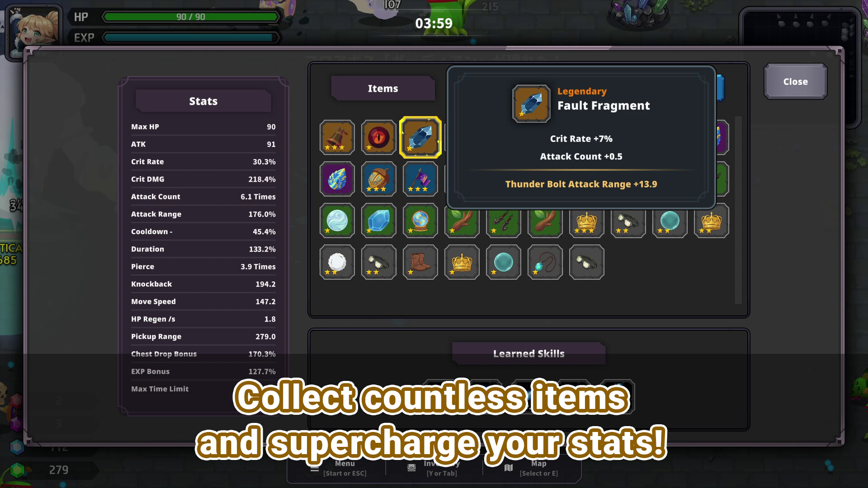Select the three-star bell item icon
The width and height of the screenshot is (868, 488).
337,137
